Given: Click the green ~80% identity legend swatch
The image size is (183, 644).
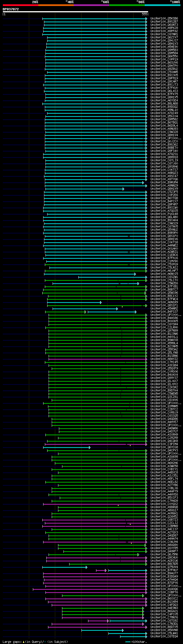Looking at the screenshot, I should (x=127, y=5).
